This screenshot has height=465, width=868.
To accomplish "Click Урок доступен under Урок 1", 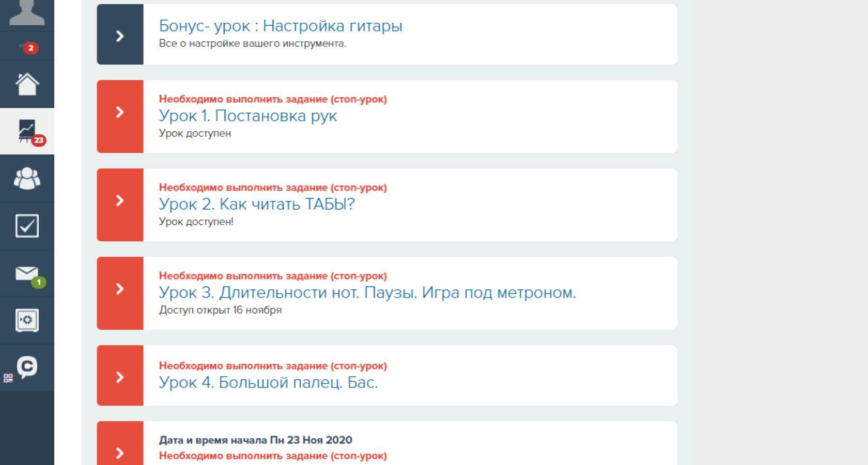I will pos(195,133).
